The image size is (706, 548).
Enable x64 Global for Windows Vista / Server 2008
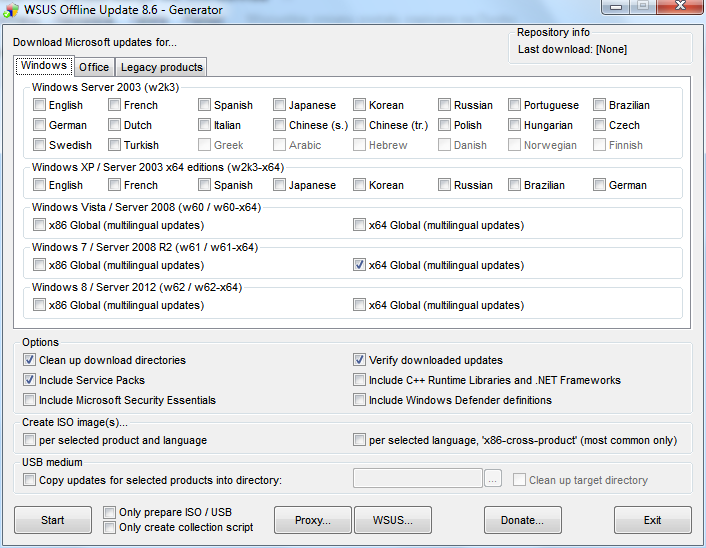[x=359, y=225]
